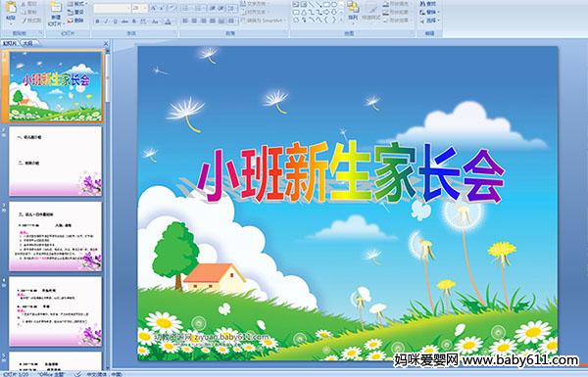Close the slides pane with X

[x=106, y=43]
